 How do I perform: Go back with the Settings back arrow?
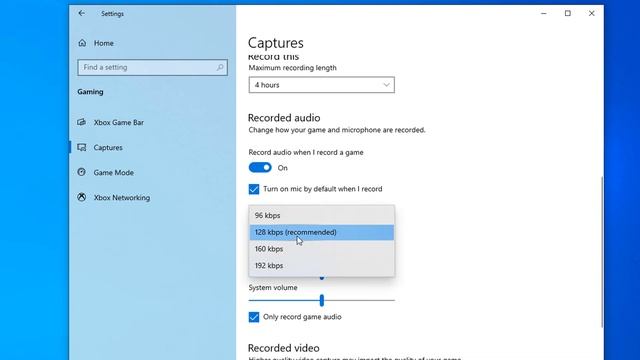[x=82, y=13]
